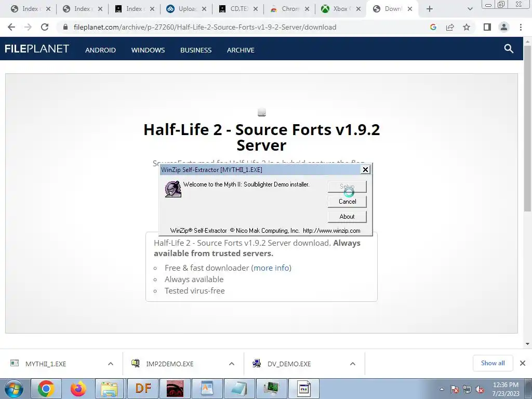Click Setup in WinZip Self-Extractor

[347, 187]
